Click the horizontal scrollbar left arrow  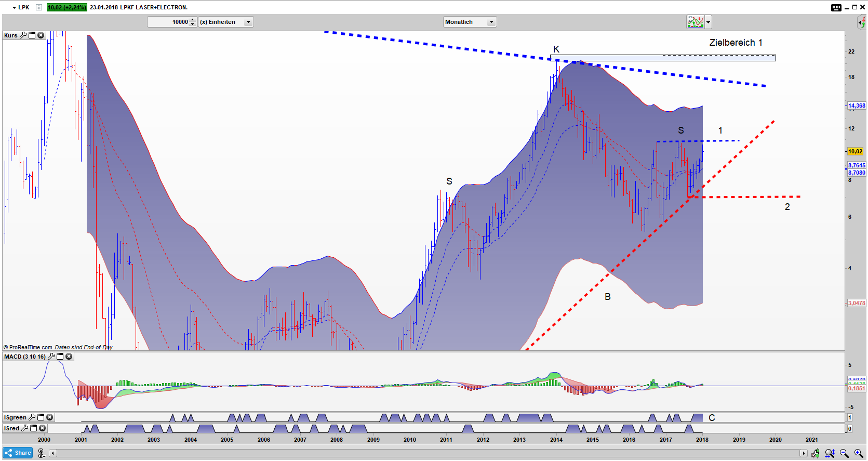53,453
